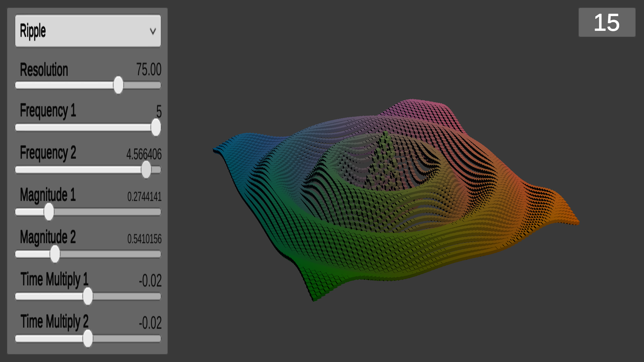Click the Magnitude 2 slider handle
Image resolution: width=644 pixels, height=362 pixels.
click(x=55, y=254)
